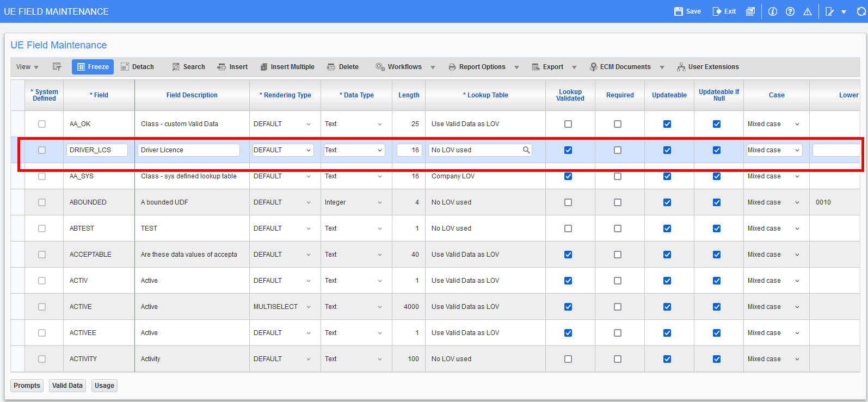
Task: Select the ABOUNDED field cell
Action: [x=99, y=202]
